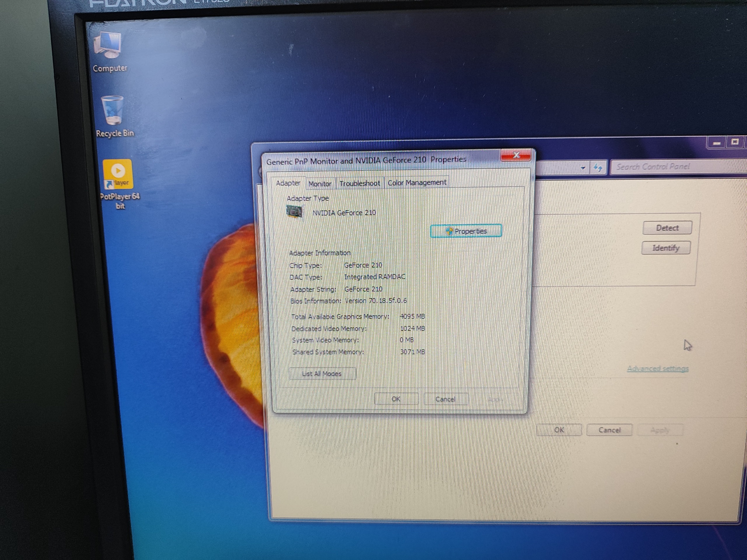Click the NVIDIA GeForce 210 adapter card icon
Viewport: 747px width, 560px height.
tap(294, 212)
